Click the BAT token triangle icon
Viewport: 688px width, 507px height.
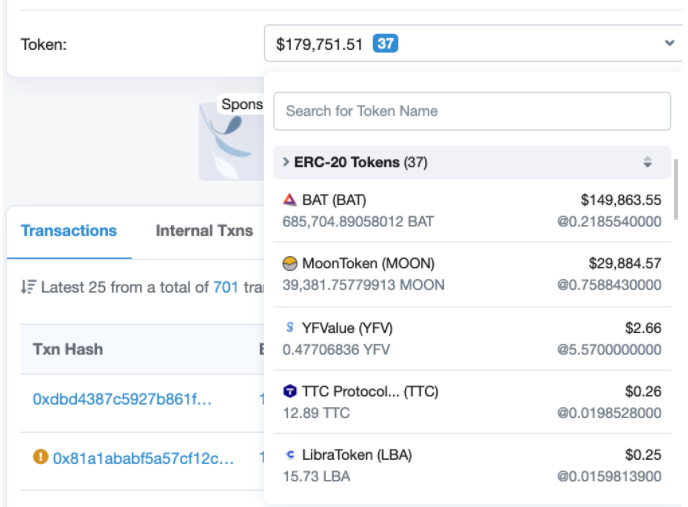291,200
